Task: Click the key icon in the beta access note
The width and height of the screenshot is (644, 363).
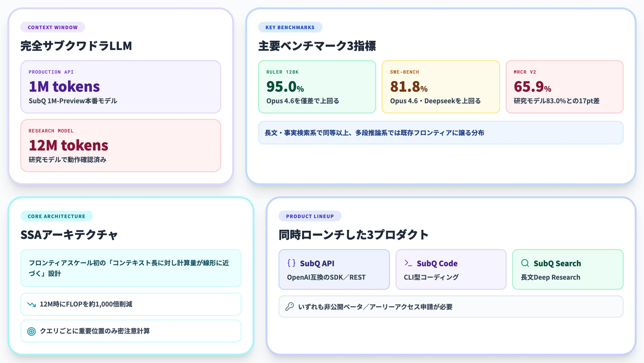Action: [x=290, y=307]
